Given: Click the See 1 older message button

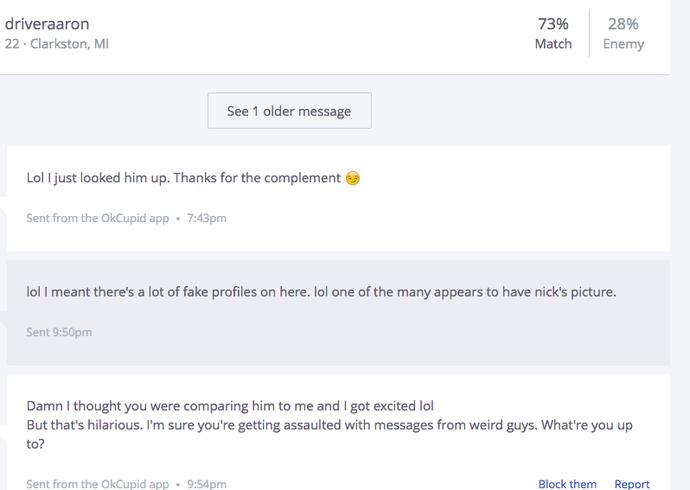Looking at the screenshot, I should [x=289, y=111].
